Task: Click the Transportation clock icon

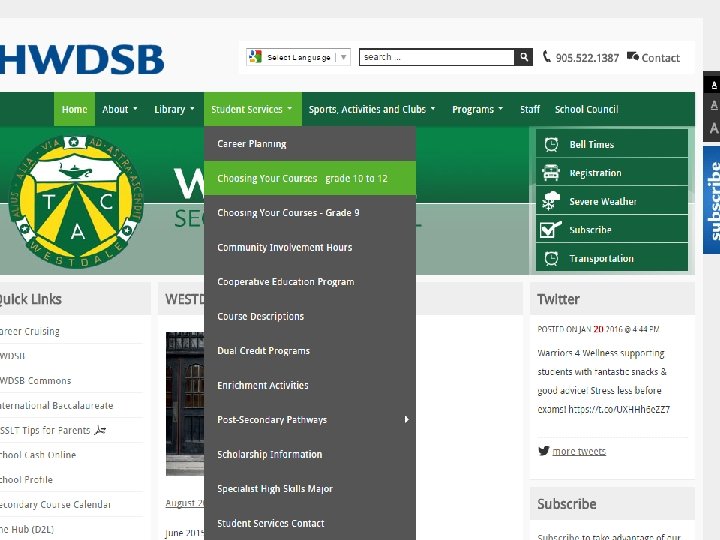Action: (551, 258)
